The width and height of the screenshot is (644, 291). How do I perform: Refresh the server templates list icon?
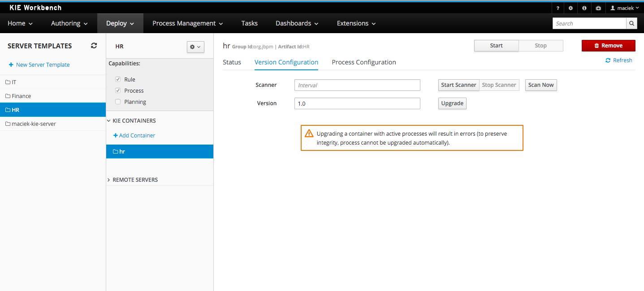(94, 45)
